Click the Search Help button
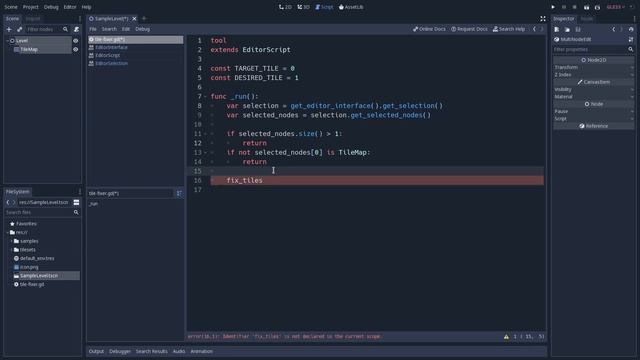The width and height of the screenshot is (640, 360). coord(509,29)
